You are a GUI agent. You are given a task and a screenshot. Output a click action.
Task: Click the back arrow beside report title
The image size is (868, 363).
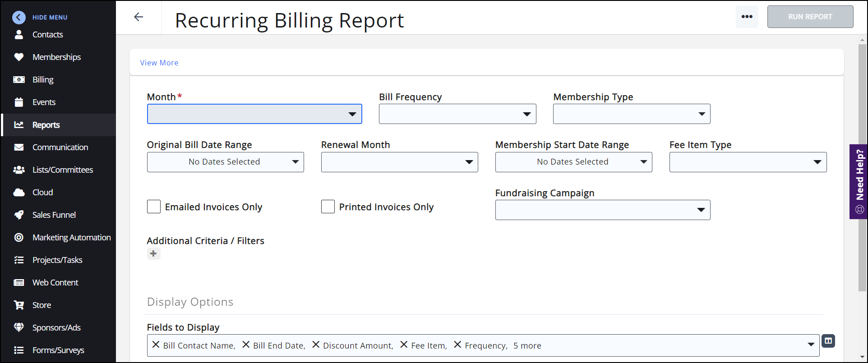point(139,17)
